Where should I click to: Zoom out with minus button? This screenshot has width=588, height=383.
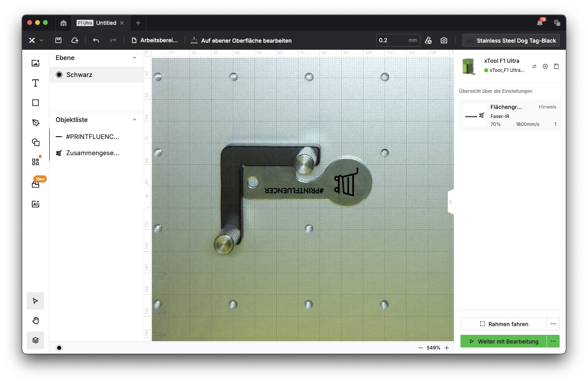[420, 348]
